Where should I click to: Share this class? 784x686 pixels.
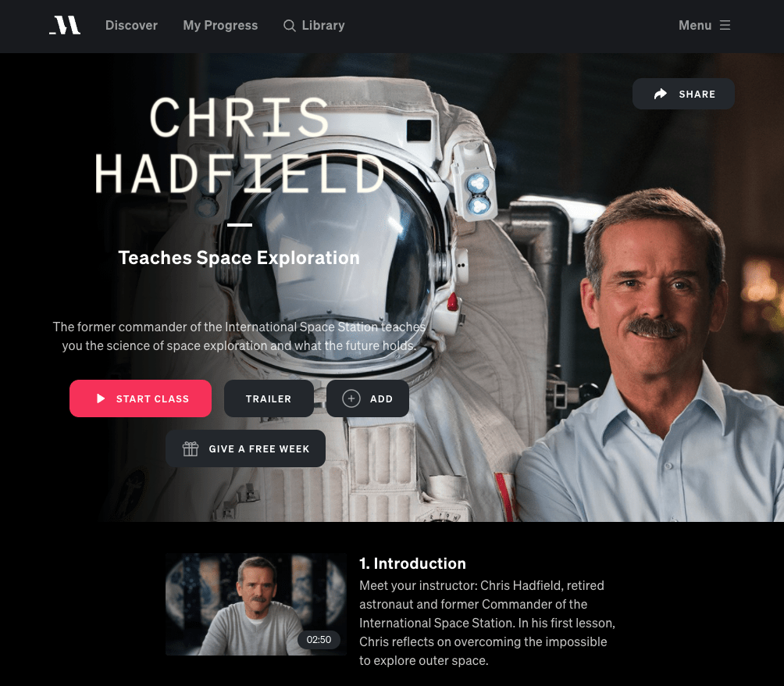(x=683, y=94)
